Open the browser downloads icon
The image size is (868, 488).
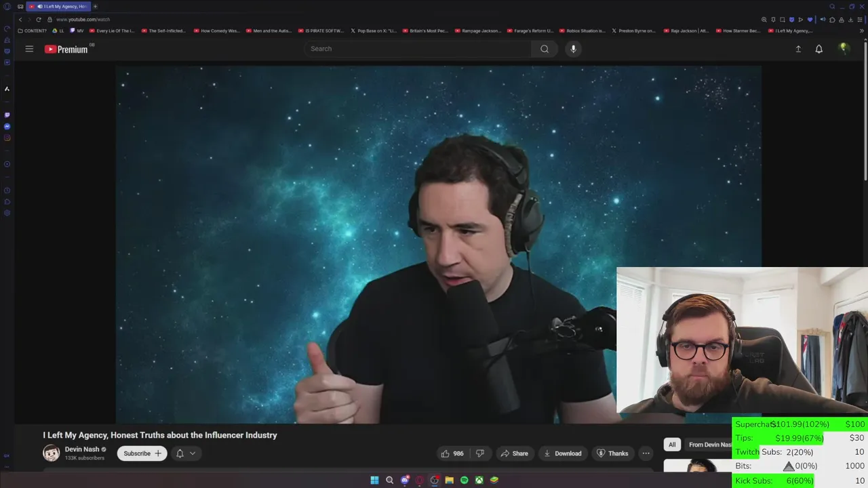pyautogui.click(x=850, y=20)
